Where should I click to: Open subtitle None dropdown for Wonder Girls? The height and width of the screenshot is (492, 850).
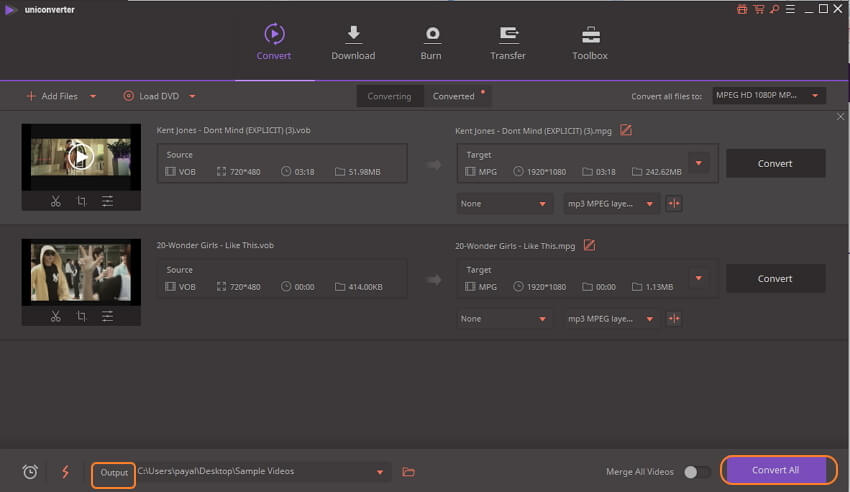tap(504, 319)
